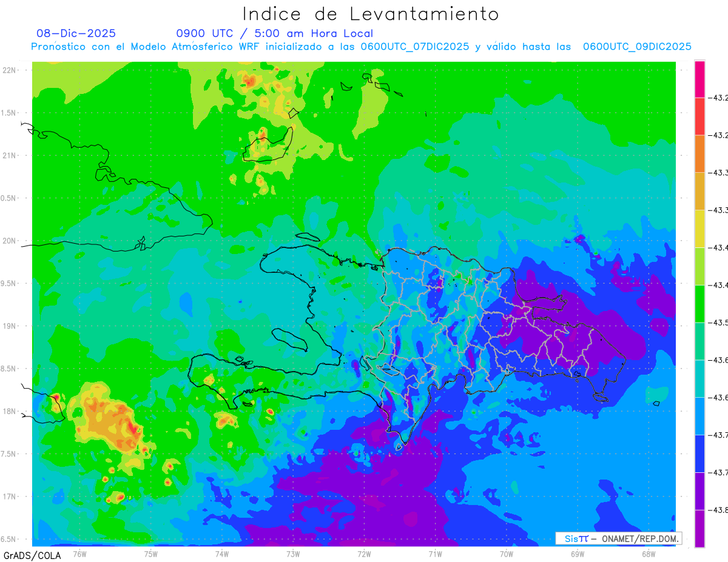Click the purple swatch at the legend bottom
Image resolution: width=728 pixels, height=562 pixels.
pos(699,528)
